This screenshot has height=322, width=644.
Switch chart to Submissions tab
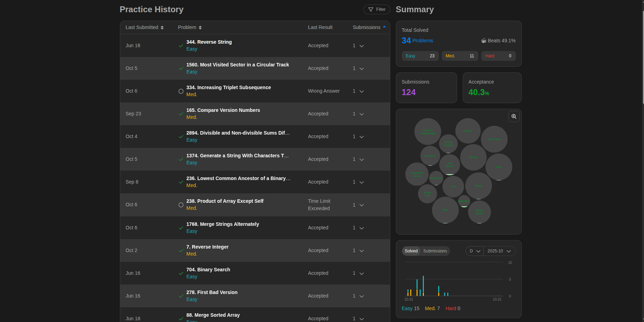click(x=435, y=251)
